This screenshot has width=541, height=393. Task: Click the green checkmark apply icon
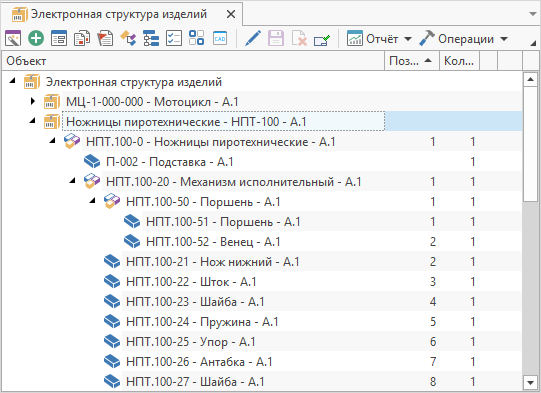tap(322, 39)
